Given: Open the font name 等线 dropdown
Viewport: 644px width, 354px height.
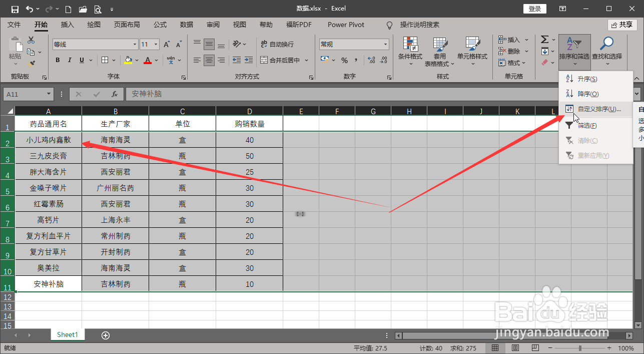Looking at the screenshot, I should [x=135, y=45].
